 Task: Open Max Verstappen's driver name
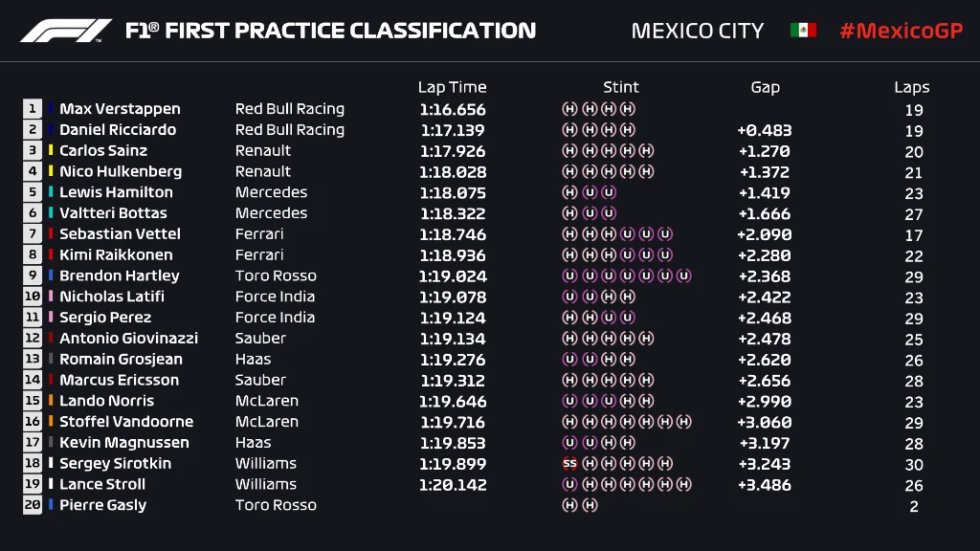click(x=120, y=109)
